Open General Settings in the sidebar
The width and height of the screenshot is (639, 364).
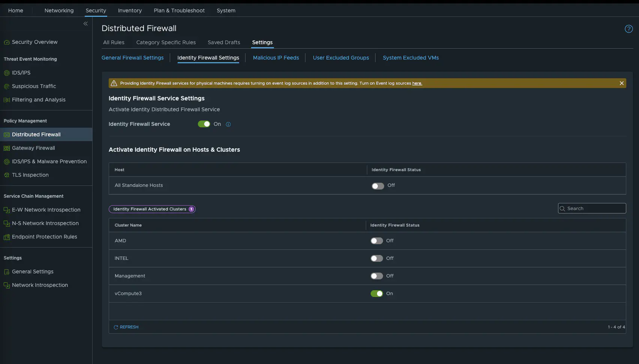(33, 272)
